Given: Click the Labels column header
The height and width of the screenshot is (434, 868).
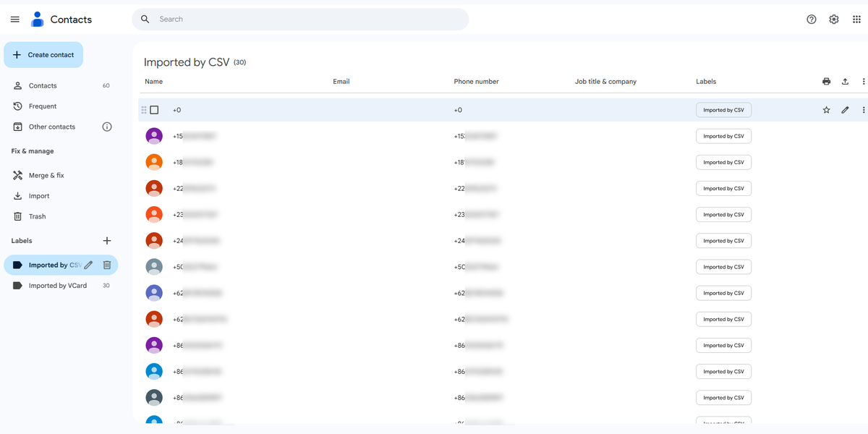Looking at the screenshot, I should point(706,82).
